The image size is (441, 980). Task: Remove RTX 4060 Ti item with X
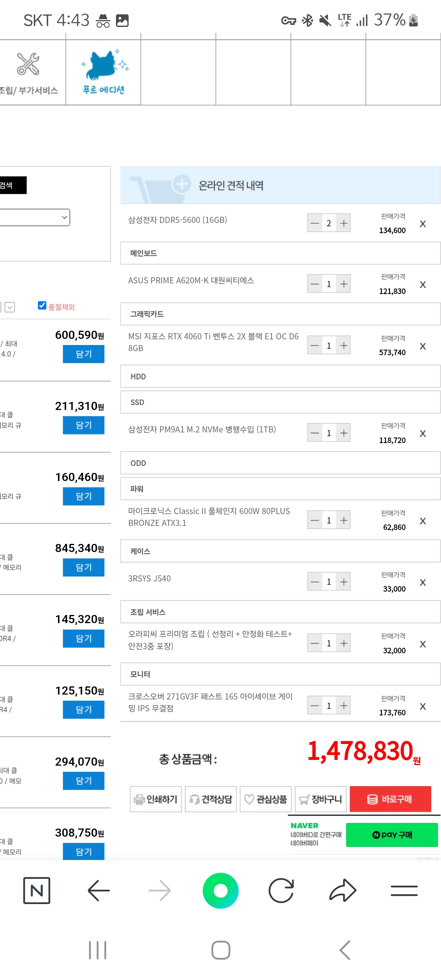(423, 346)
